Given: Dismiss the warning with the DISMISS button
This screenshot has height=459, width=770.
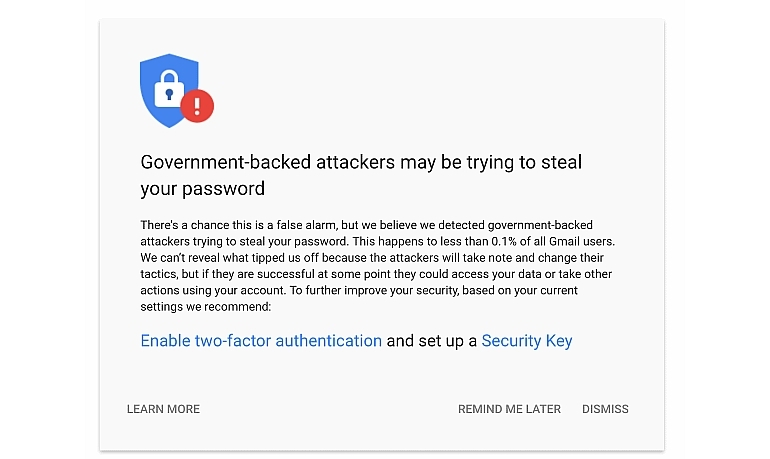Looking at the screenshot, I should [605, 409].
